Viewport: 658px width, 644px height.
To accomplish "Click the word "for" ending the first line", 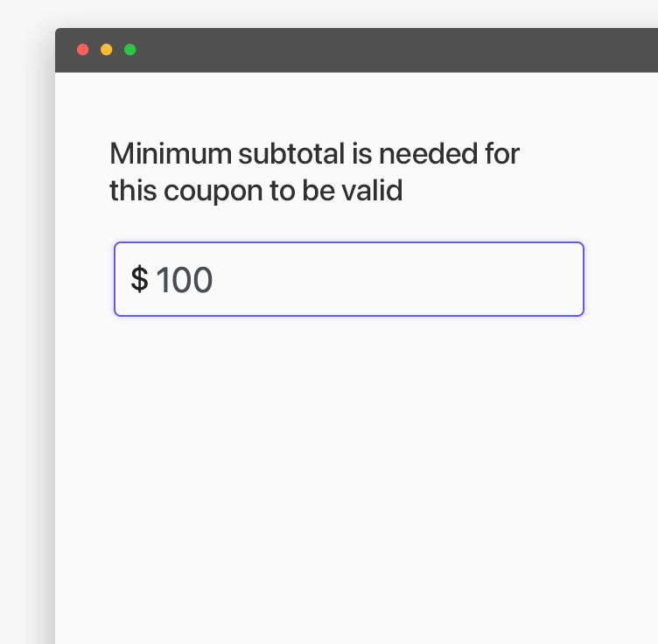I will click(503, 154).
